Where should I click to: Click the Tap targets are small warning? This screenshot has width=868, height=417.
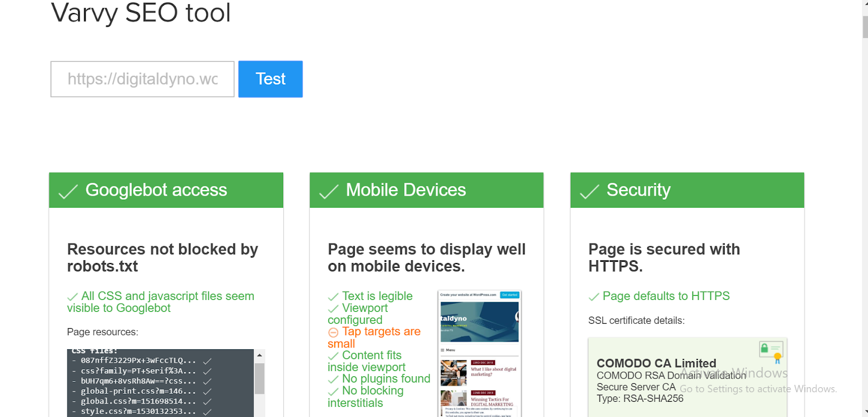pos(374,337)
